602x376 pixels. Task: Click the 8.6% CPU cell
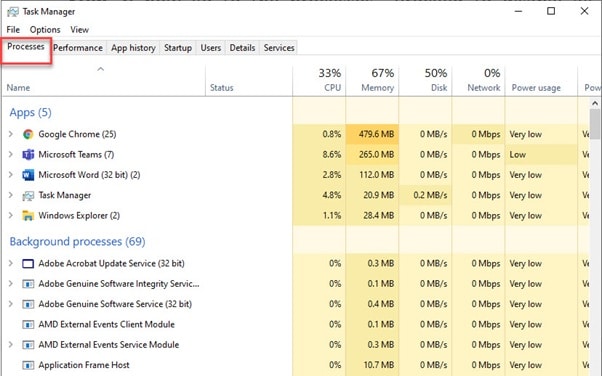tap(319, 154)
